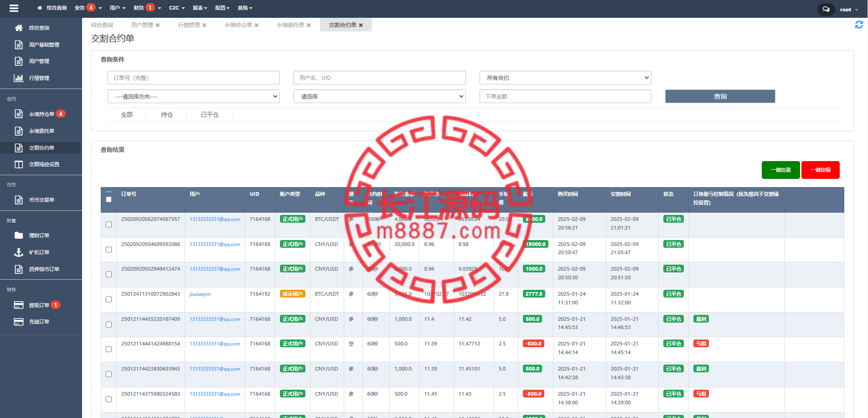Viewport: 868px width, 418px height.
Task: Open user link for order 25020920562074567557
Action: 215,219
